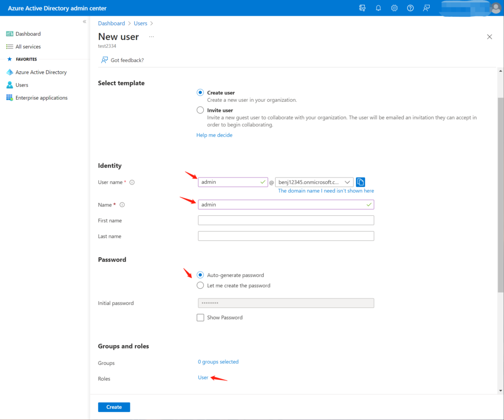
Task: Open the 0 groups selected link
Action: 218,362
